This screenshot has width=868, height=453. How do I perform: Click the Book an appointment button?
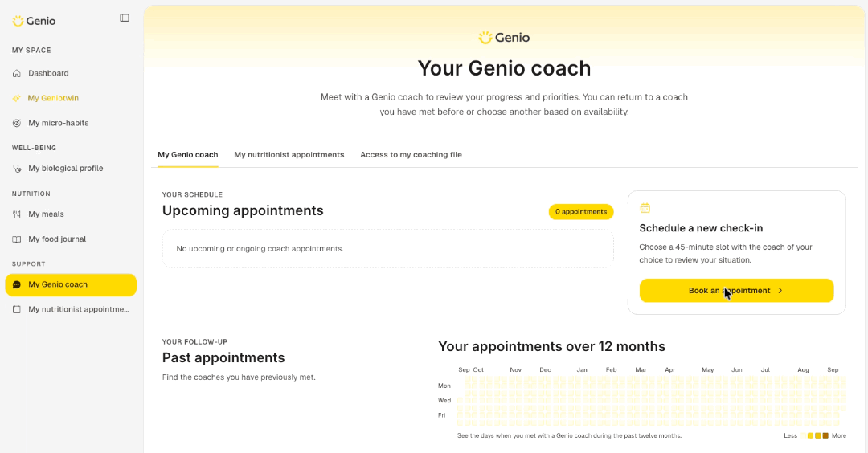[x=736, y=291]
